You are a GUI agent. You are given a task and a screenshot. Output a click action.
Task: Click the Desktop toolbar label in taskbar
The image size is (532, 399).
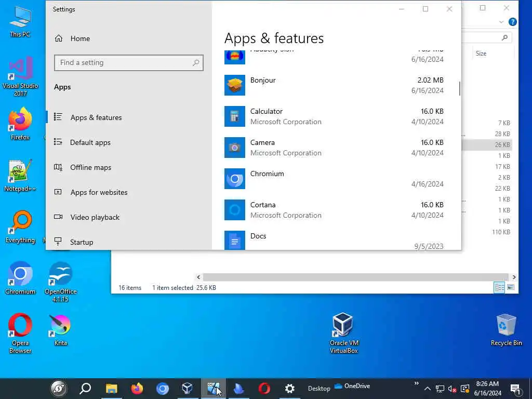click(x=319, y=389)
